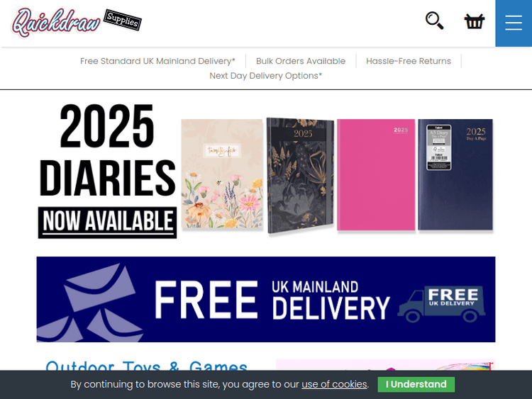Open Hassle-Free Returns link

tap(409, 61)
